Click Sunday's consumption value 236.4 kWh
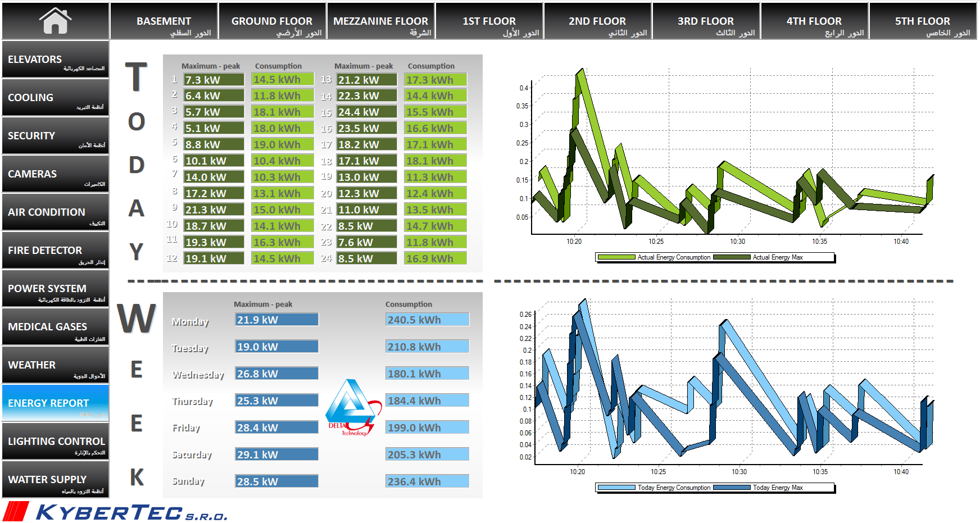 (x=427, y=481)
